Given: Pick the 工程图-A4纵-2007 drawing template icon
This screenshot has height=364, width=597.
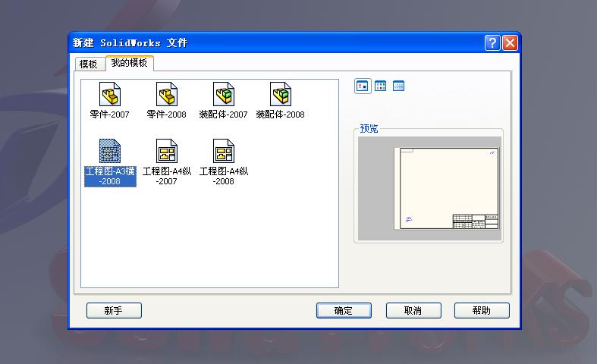Looking at the screenshot, I should click(167, 151).
